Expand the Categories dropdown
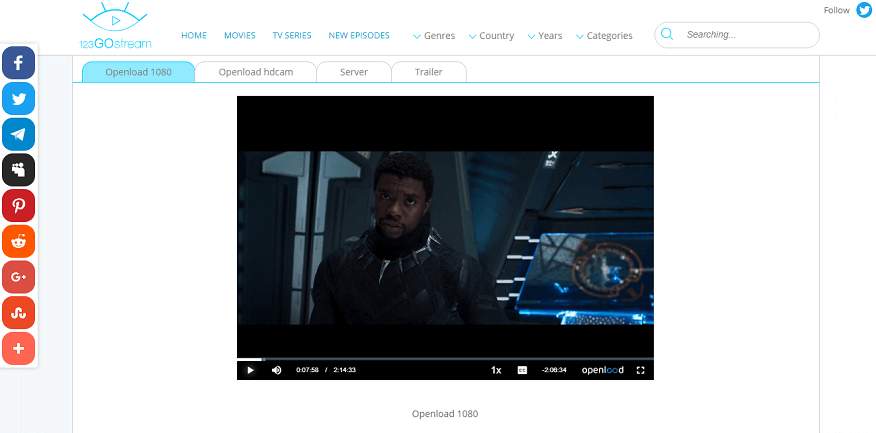The height and width of the screenshot is (433, 876). click(x=604, y=36)
